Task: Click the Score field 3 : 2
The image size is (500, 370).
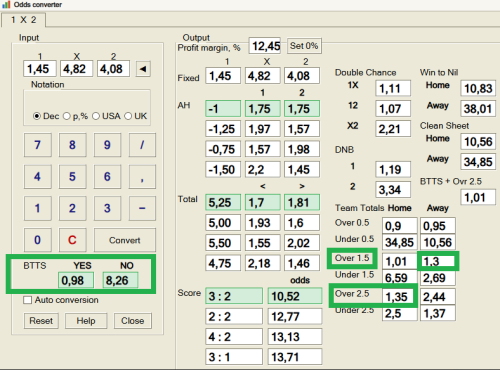Action: (x=234, y=296)
